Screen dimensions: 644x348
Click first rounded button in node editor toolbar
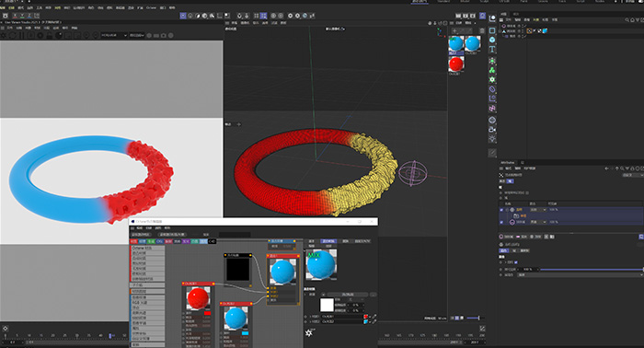coord(141,235)
